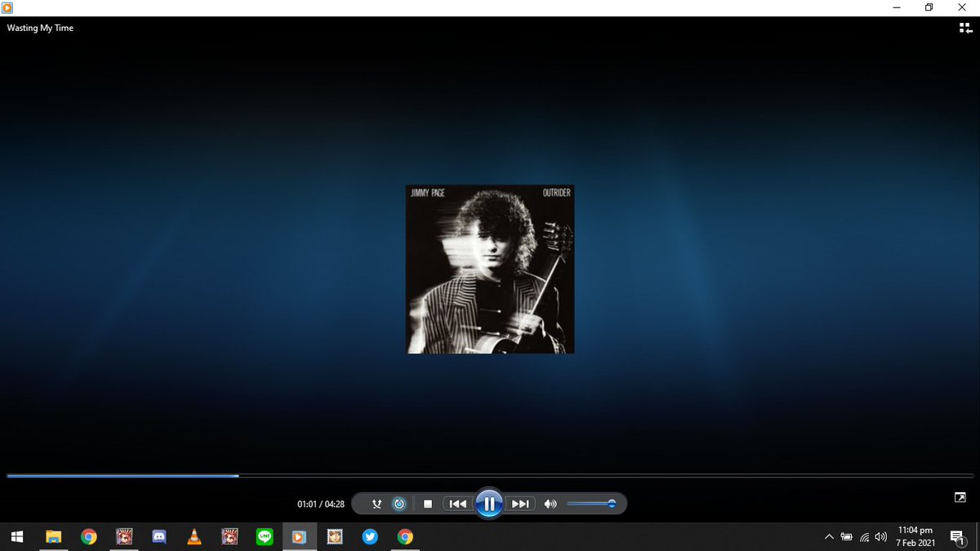Screen dimensions: 980x551
Task: Open the clock showing 11:04 pm
Action: pyautogui.click(x=917, y=536)
